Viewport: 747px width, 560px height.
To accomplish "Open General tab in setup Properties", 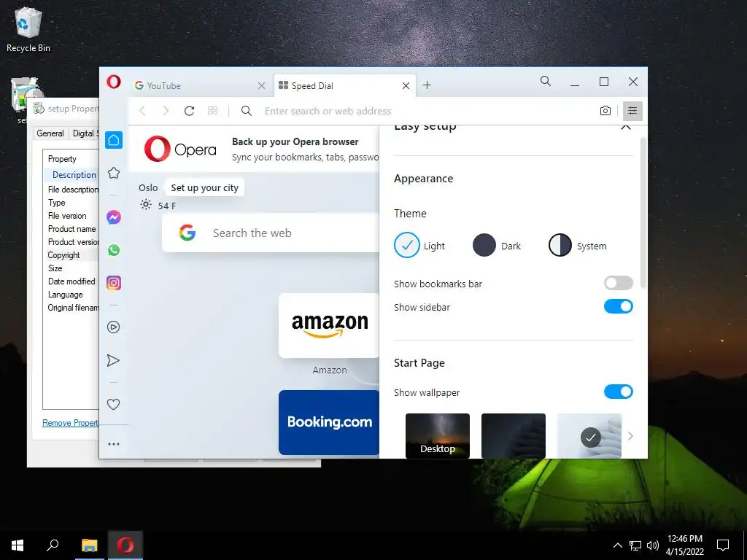I will 50,133.
